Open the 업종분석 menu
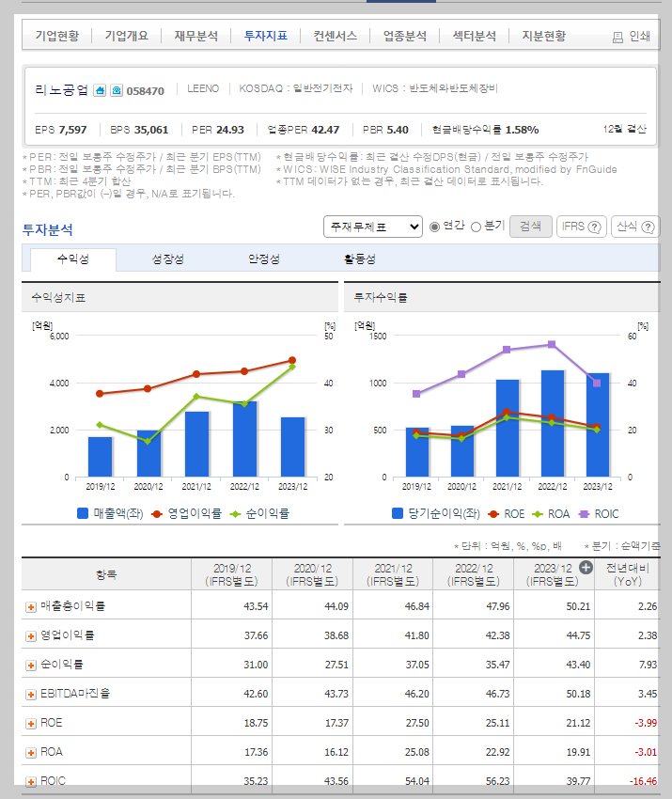672x799 pixels. [x=404, y=36]
